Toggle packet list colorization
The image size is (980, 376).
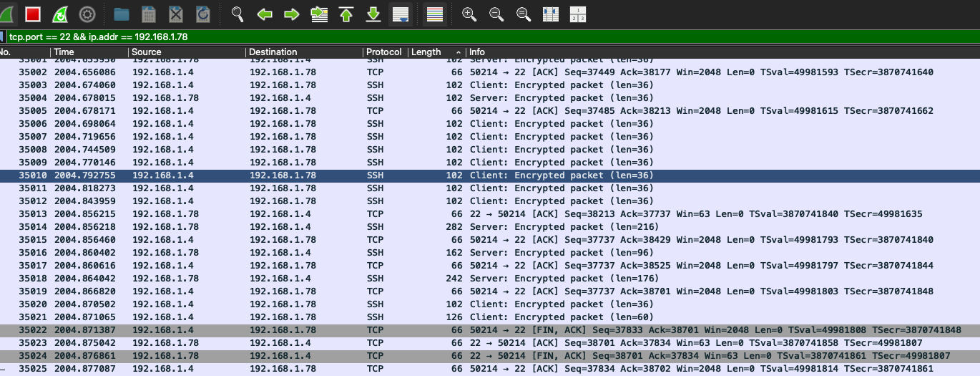[x=434, y=14]
